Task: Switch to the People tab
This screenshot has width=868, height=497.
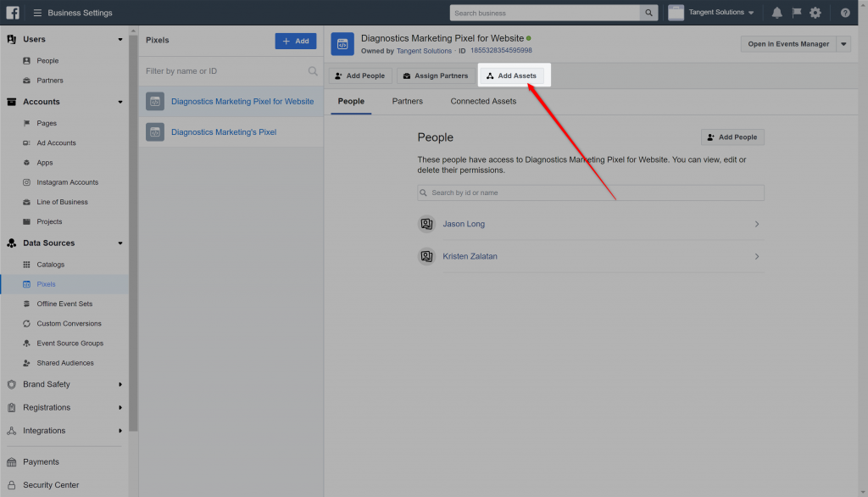Action: 351,102
